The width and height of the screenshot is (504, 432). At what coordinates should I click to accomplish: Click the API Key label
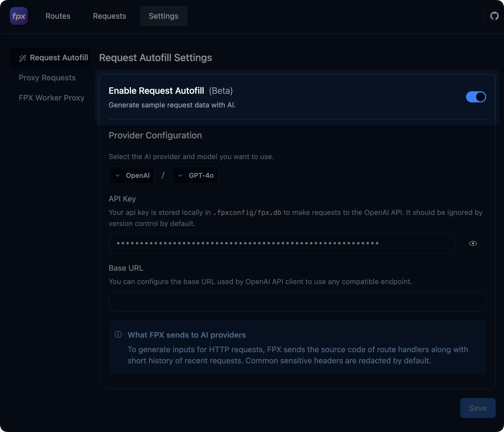122,199
